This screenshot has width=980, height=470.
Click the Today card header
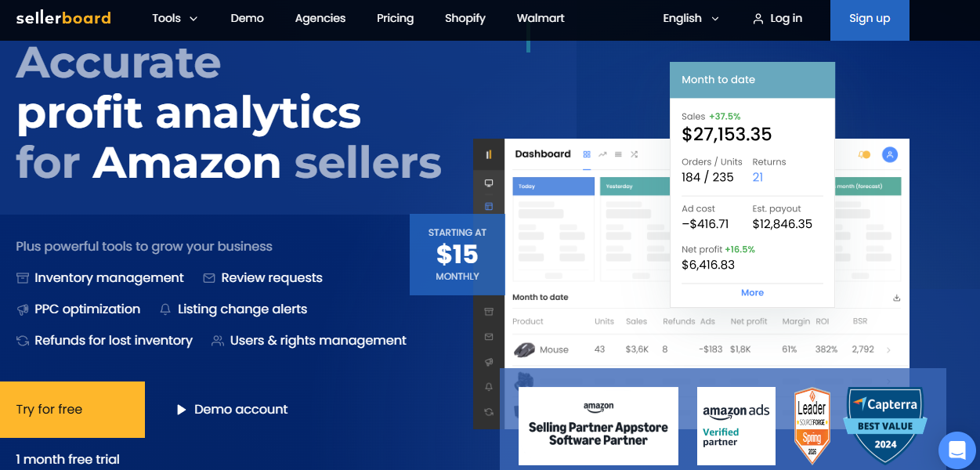coord(554,186)
